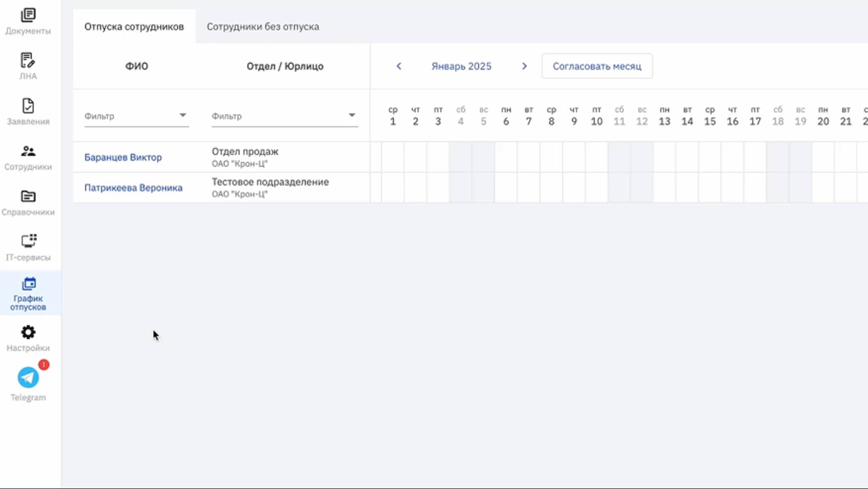This screenshot has height=489, width=868.
Task: Expand the ФИО filter dropdown
Action: point(183,115)
